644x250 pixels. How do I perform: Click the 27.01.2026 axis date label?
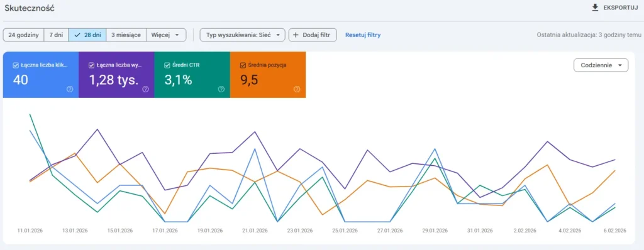pos(389,231)
